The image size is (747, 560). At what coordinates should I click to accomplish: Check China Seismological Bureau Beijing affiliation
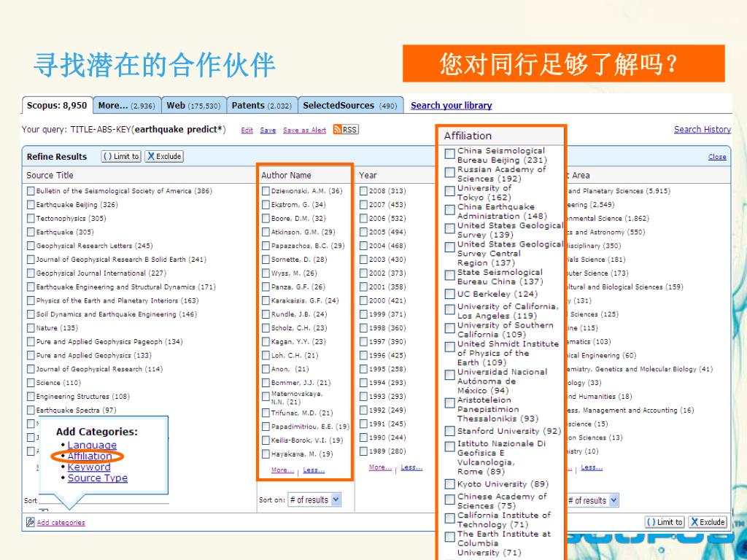click(x=449, y=153)
